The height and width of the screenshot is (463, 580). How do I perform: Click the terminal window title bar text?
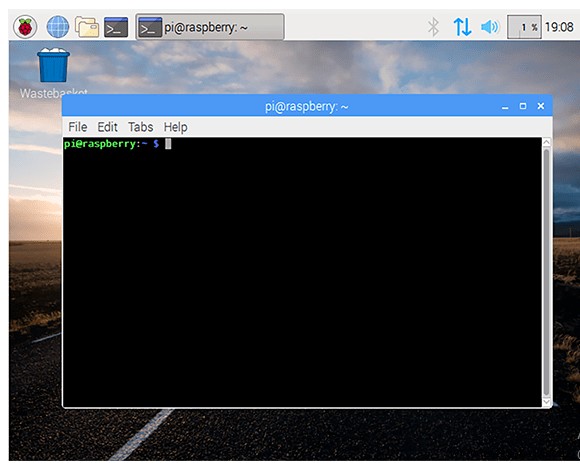[x=307, y=107]
